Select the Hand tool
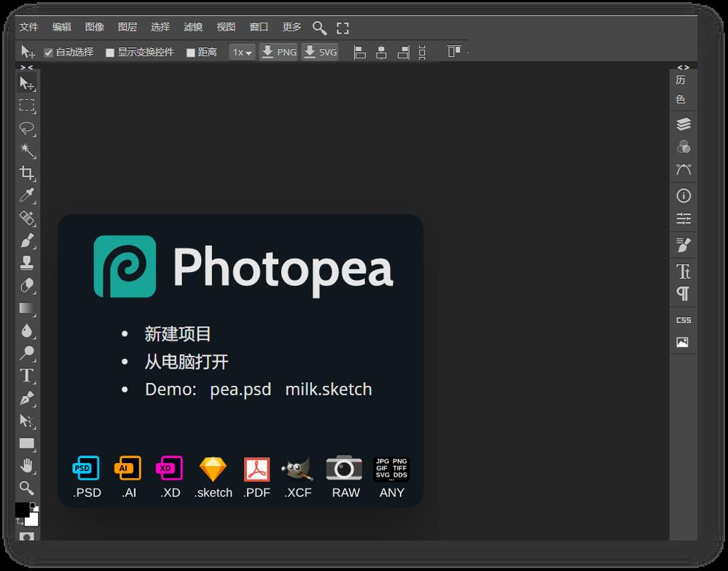 pos(27,465)
